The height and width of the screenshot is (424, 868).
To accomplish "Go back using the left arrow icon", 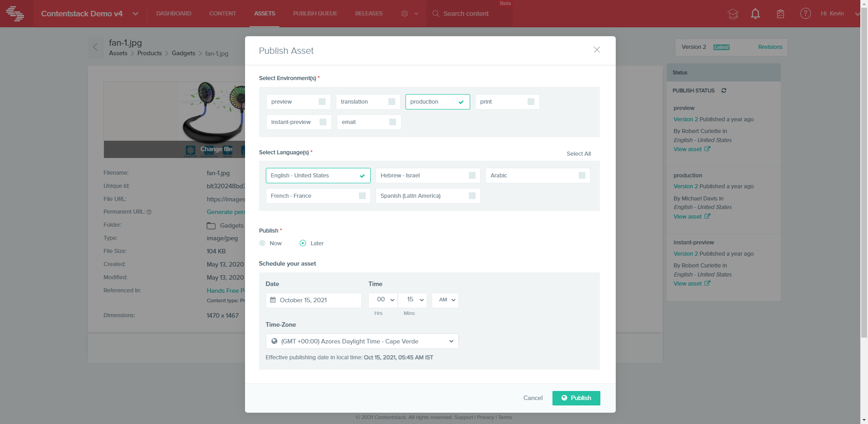I will click(x=95, y=47).
